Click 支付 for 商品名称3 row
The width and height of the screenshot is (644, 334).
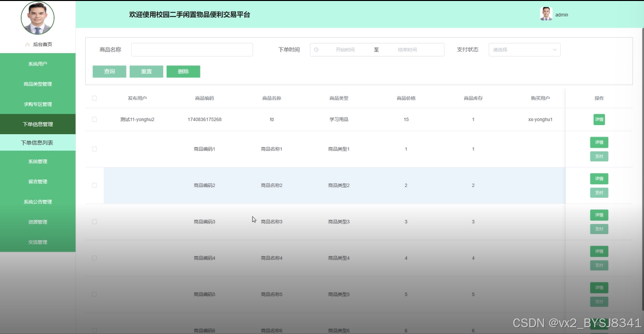599,229
